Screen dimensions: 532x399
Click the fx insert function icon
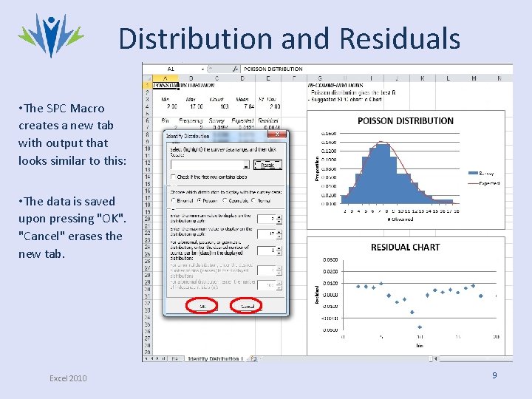pos(235,69)
